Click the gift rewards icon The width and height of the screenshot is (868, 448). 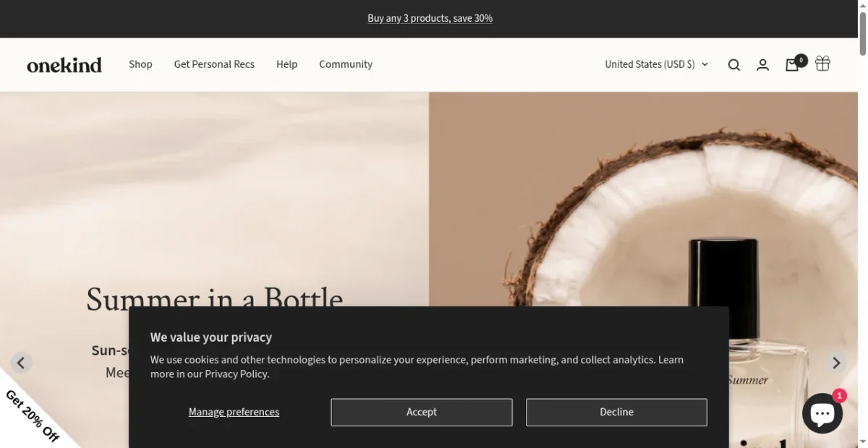(x=822, y=64)
